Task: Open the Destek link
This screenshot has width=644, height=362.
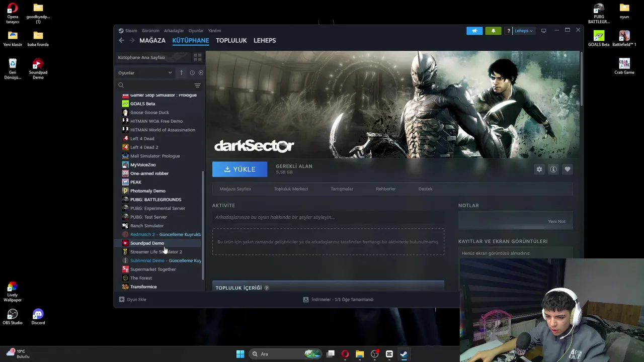Action: [x=425, y=189]
